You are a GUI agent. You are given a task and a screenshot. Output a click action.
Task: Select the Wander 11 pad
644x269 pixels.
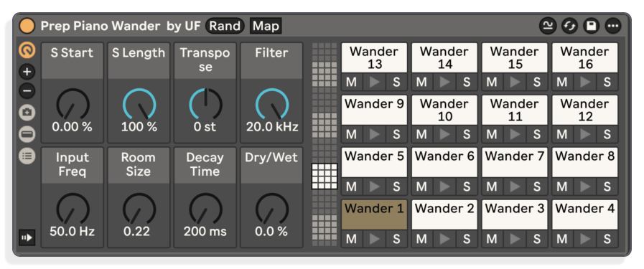(x=515, y=110)
